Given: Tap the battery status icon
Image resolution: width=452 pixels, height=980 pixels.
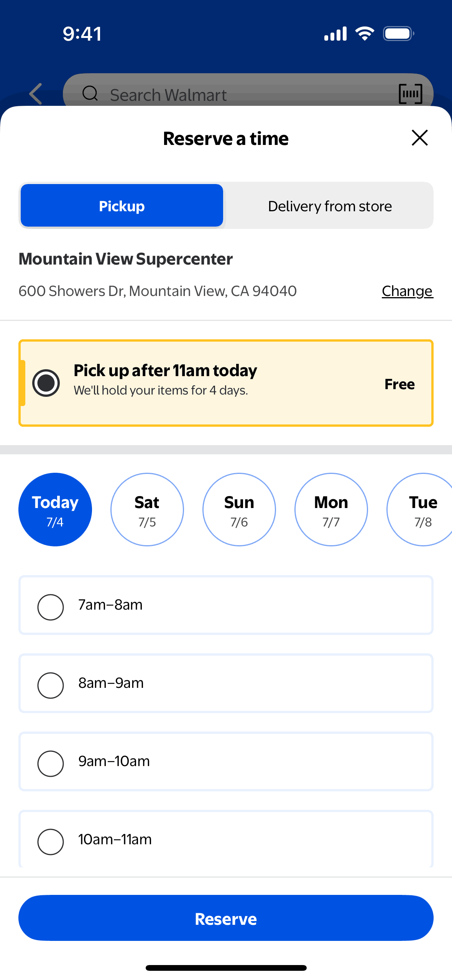Looking at the screenshot, I should coord(398,34).
